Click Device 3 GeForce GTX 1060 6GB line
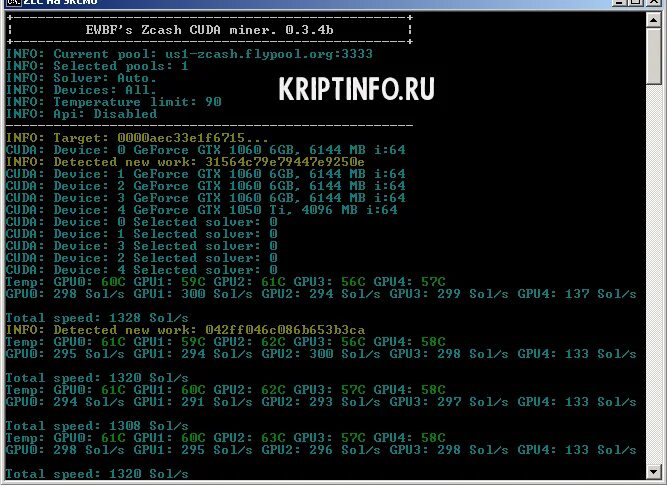This screenshot has width=667, height=485. click(206, 198)
